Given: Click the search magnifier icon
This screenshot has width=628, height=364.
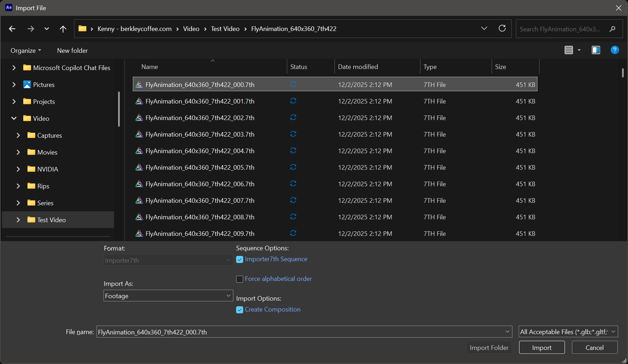Looking at the screenshot, I should coord(612,29).
